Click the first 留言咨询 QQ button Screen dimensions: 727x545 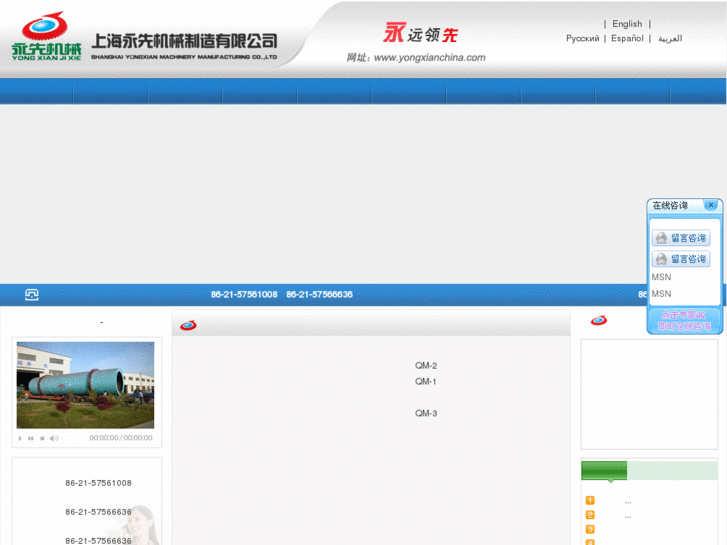point(681,238)
